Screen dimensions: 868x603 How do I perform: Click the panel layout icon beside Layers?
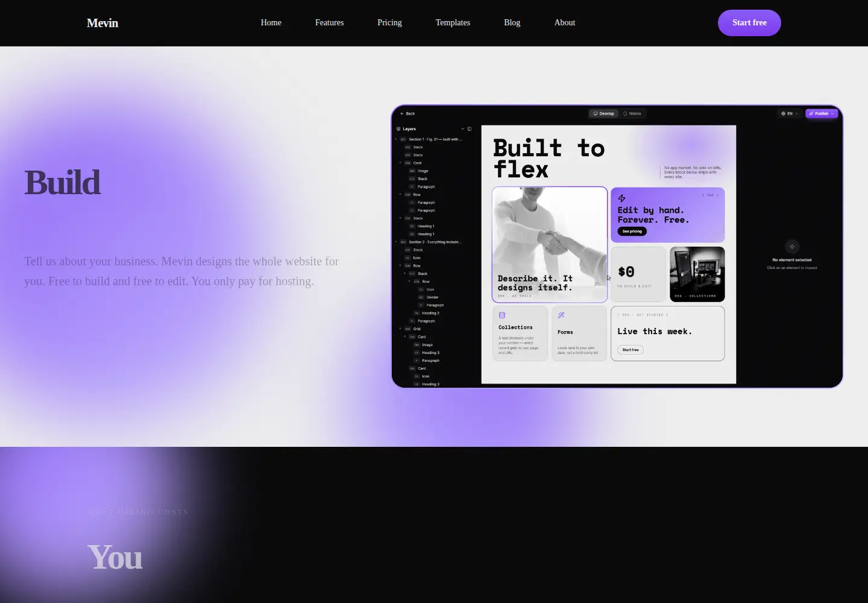click(x=470, y=129)
